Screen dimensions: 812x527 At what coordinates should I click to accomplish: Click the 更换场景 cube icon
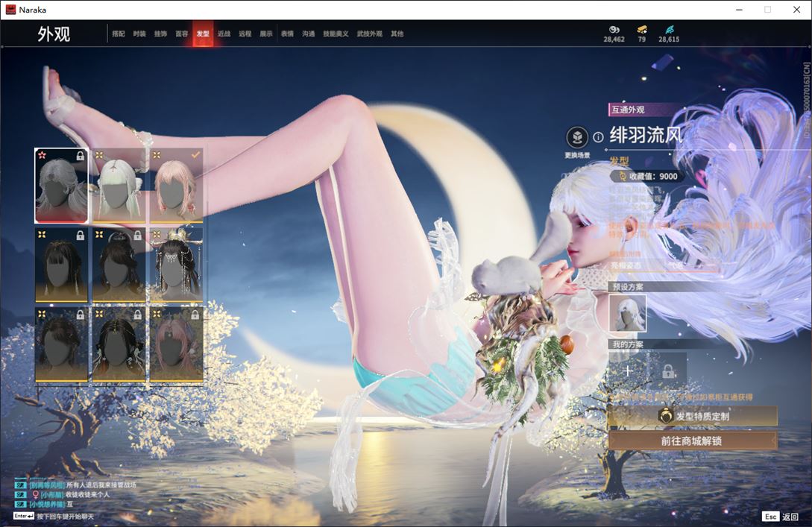click(577, 138)
